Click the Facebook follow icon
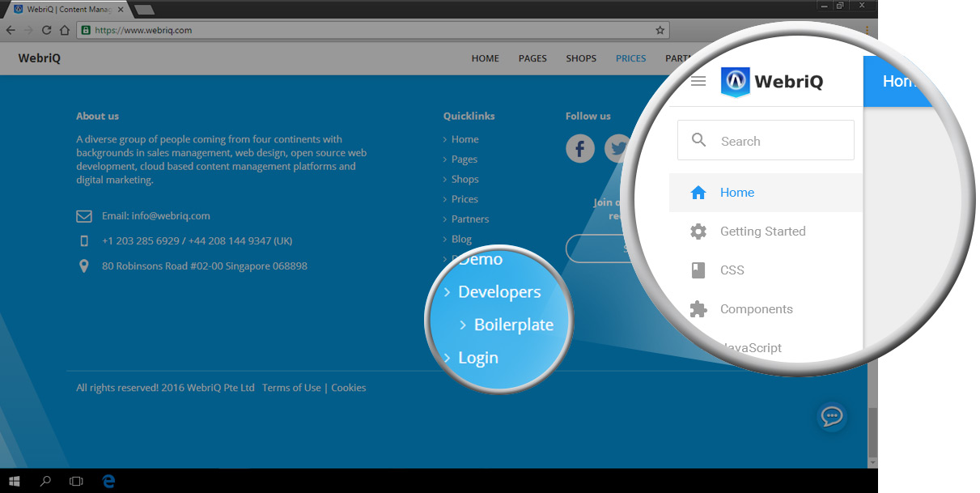 [579, 149]
